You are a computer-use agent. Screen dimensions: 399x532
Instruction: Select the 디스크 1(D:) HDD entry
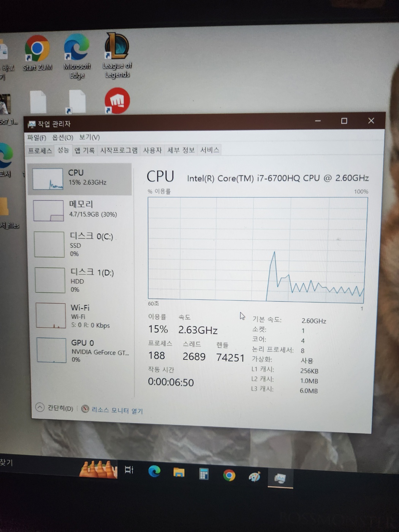82,280
